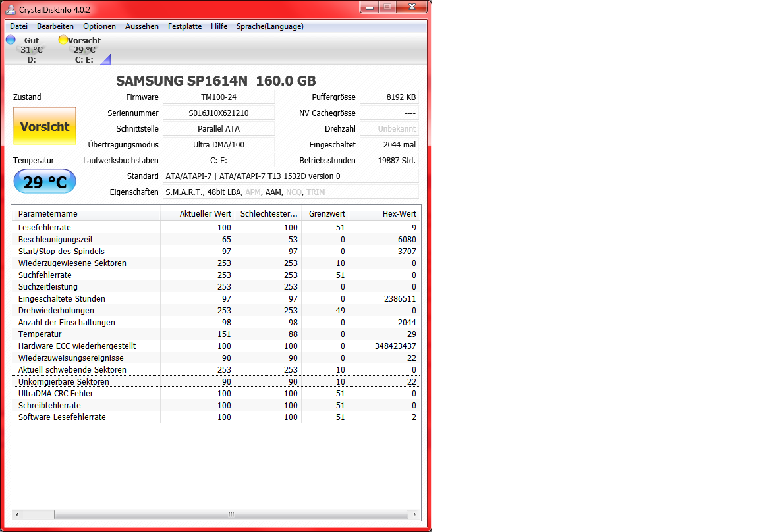Click the NV Cachegrösse value field
The image size is (759, 532).
click(x=389, y=113)
